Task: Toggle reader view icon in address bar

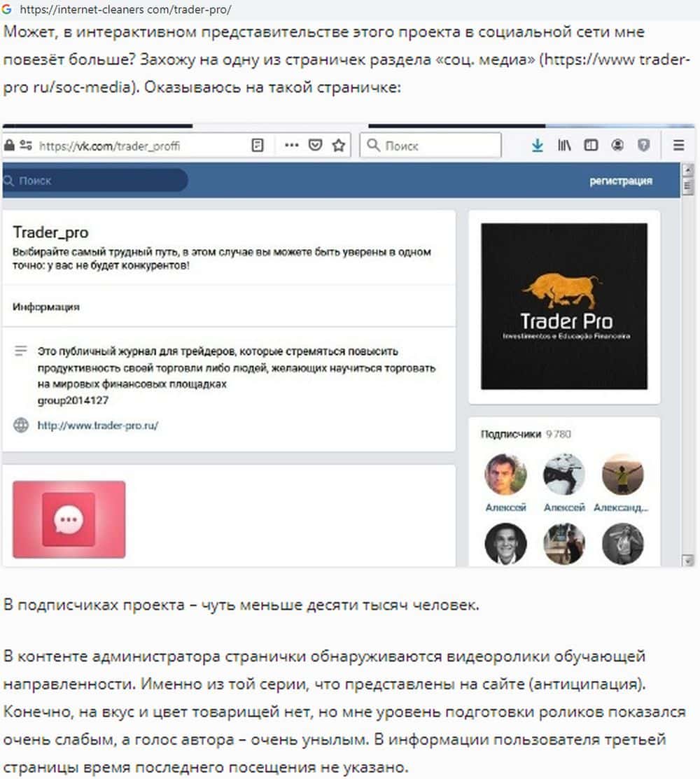Action: click(x=258, y=145)
